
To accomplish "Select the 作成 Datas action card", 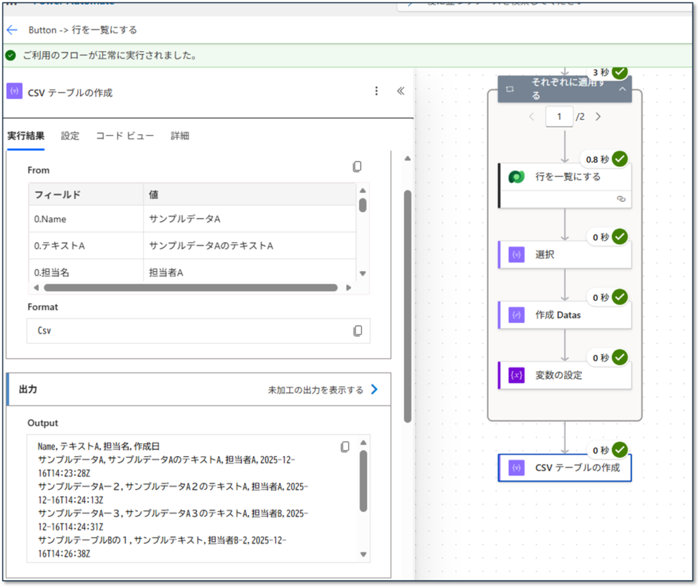I will click(x=565, y=315).
